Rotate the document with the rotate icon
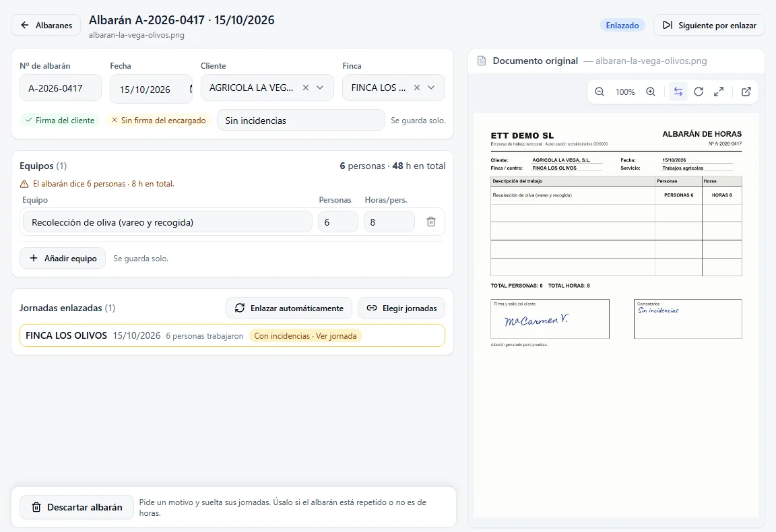This screenshot has width=776, height=532. [699, 92]
